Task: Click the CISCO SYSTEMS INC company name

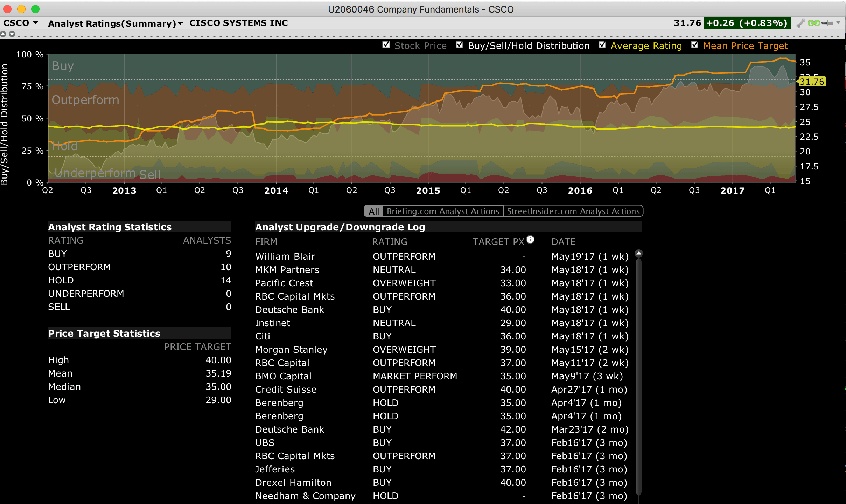Action: click(239, 23)
